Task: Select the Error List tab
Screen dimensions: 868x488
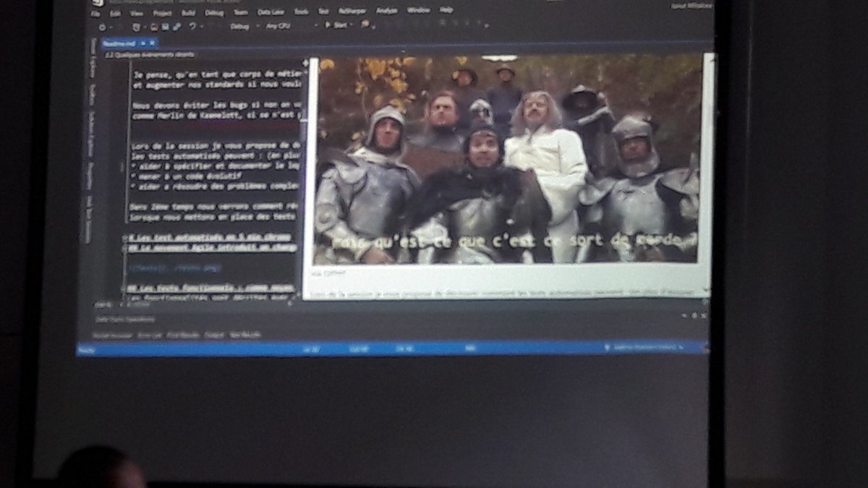Action: coord(150,335)
